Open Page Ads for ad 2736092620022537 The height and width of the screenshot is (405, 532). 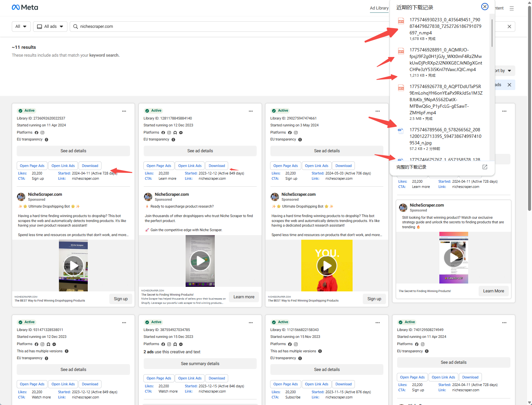pos(32,166)
